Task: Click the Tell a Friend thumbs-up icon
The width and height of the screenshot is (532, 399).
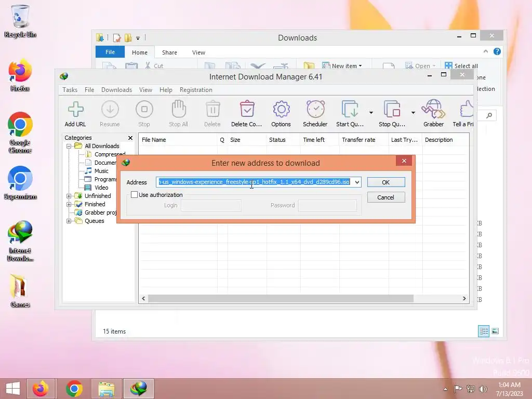Action: [x=467, y=109]
